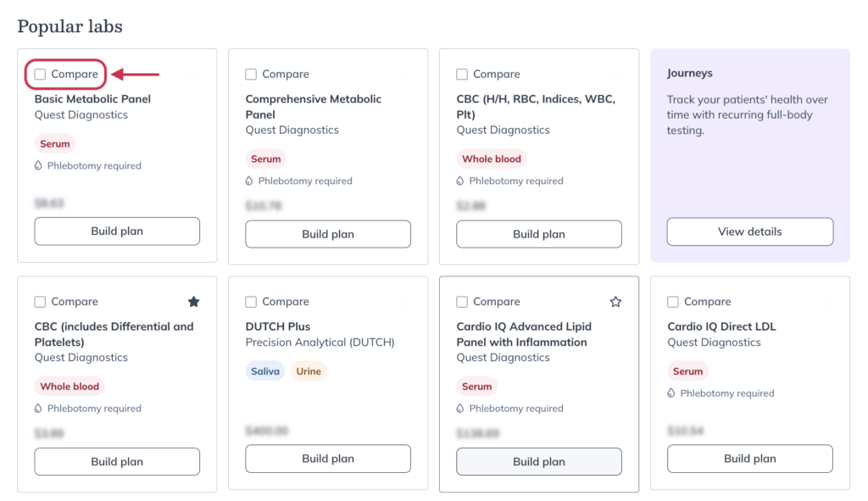Click Build plan on Cardio IQ Advanced Lipid Panel
Image resolution: width=868 pixels, height=501 pixels.
pyautogui.click(x=538, y=461)
